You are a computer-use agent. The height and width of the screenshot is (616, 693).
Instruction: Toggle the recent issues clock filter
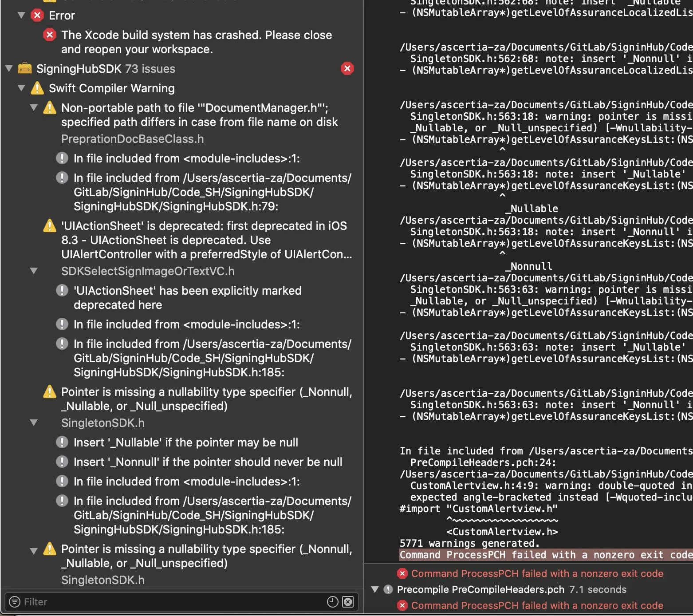333,601
